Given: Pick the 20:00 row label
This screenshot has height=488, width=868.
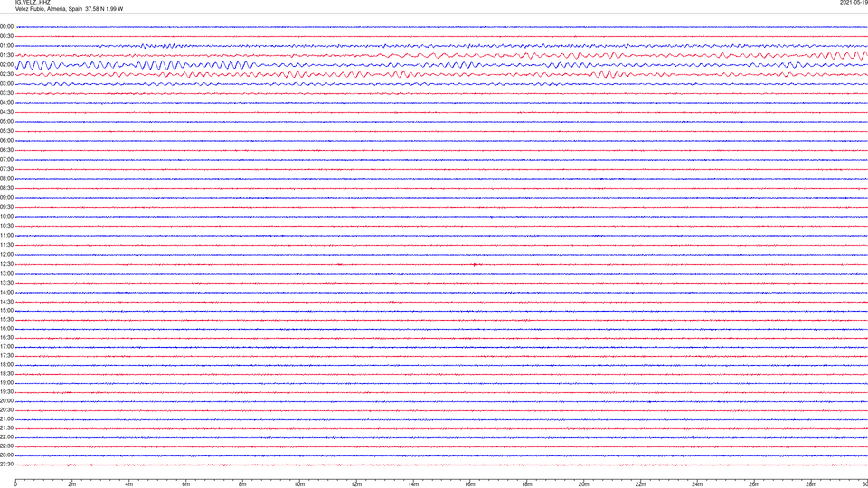Looking at the screenshot, I should [x=6, y=401].
